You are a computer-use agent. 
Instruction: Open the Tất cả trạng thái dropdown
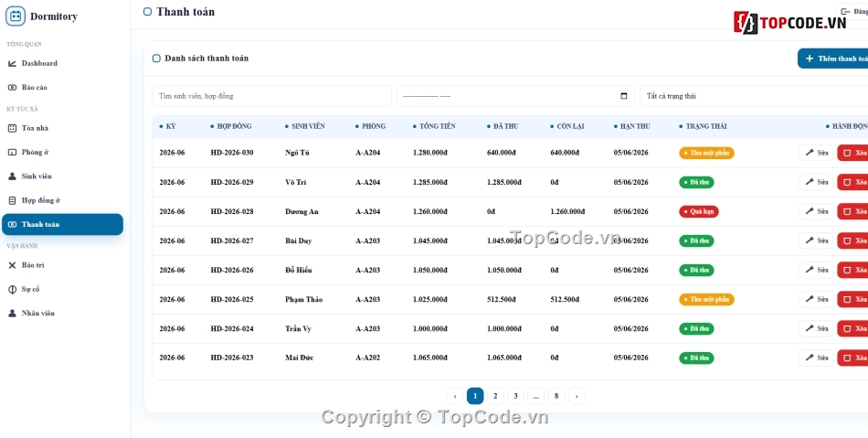coord(754,96)
